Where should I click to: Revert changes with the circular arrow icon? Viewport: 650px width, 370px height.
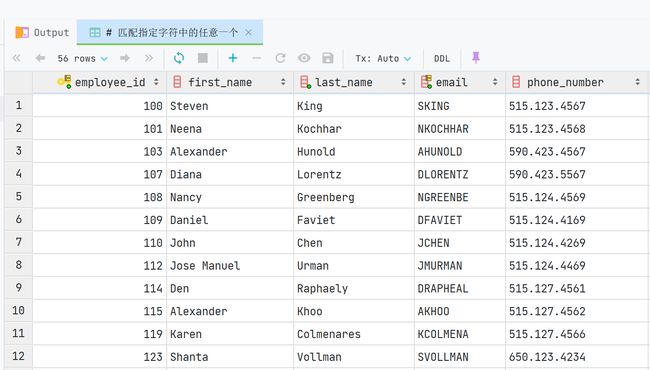280,58
